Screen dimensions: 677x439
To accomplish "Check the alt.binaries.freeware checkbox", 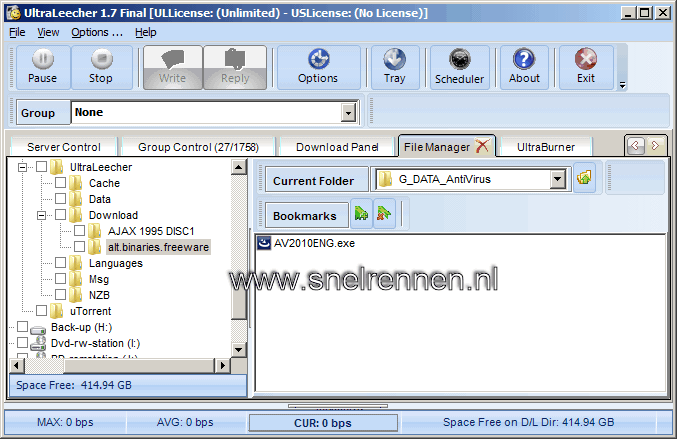I will point(79,246).
